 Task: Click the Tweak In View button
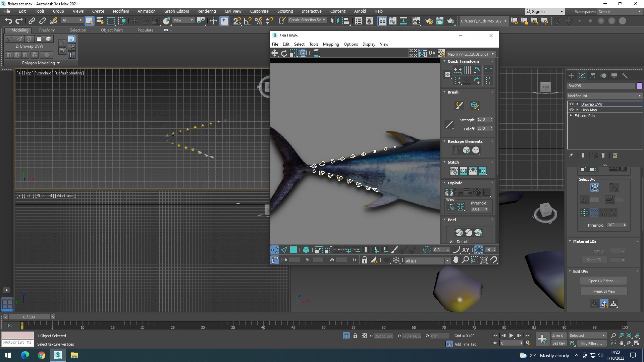(x=603, y=291)
